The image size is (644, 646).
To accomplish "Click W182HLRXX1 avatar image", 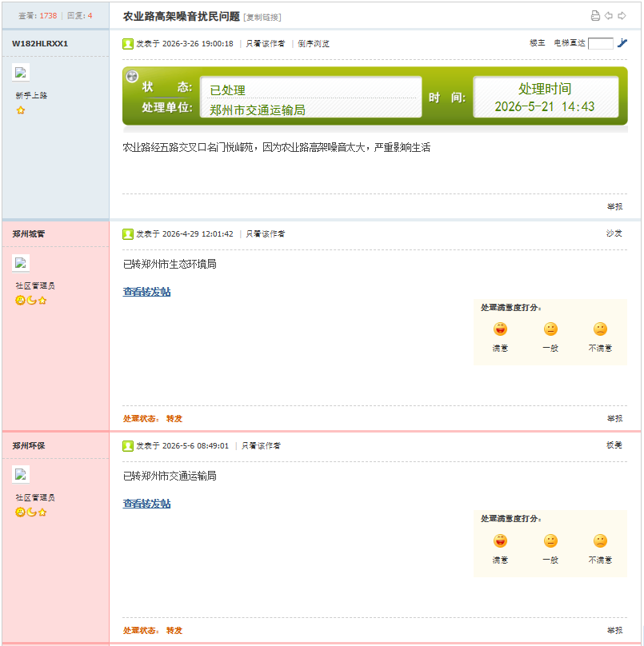I will pyautogui.click(x=21, y=73).
